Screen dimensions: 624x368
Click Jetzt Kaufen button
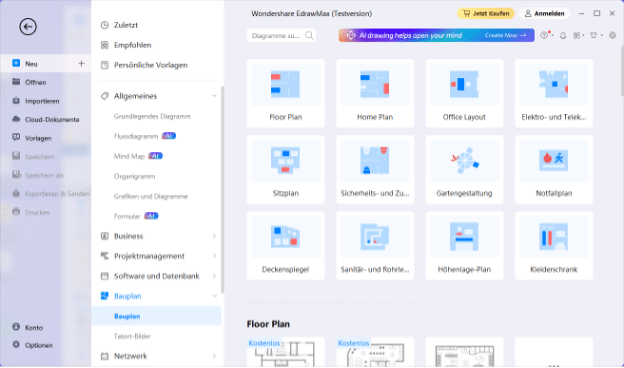[486, 14]
